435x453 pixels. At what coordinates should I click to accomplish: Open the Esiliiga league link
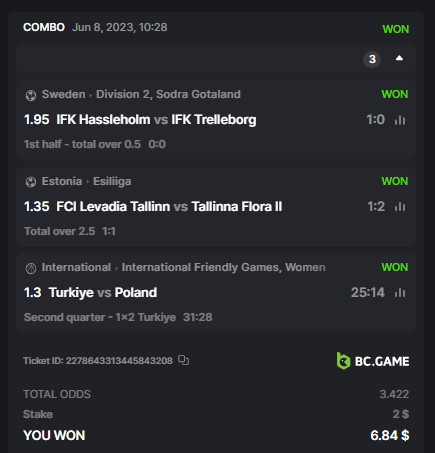pos(112,181)
